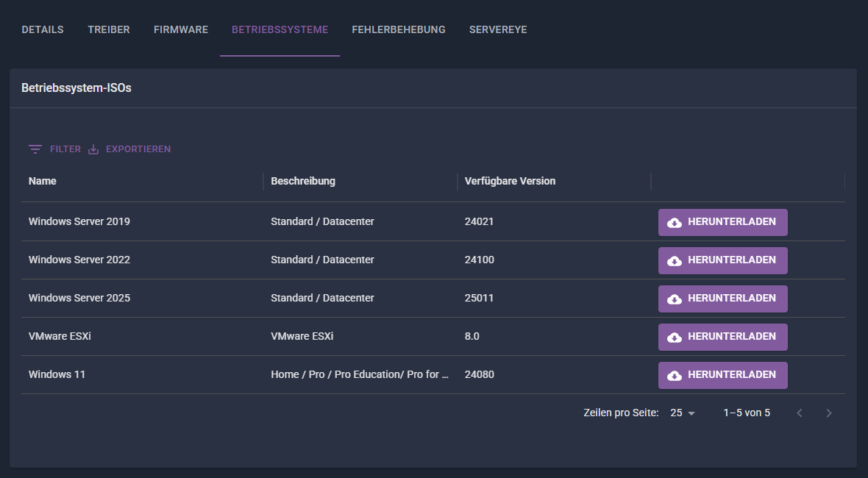Screen dimensions: 868x478
Task: Click version value 24080
Action: point(480,374)
